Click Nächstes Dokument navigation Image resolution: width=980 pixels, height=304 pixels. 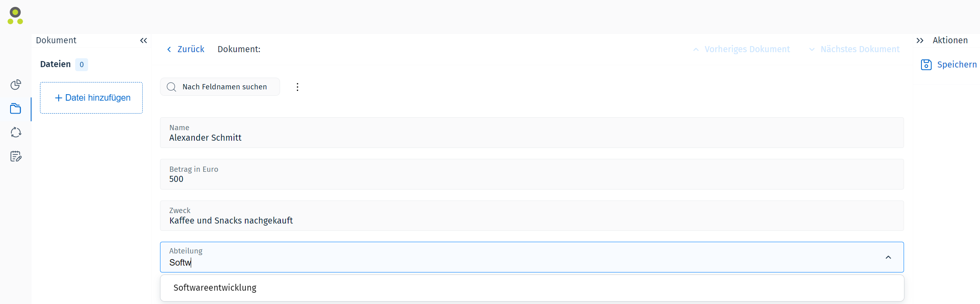coord(855,49)
